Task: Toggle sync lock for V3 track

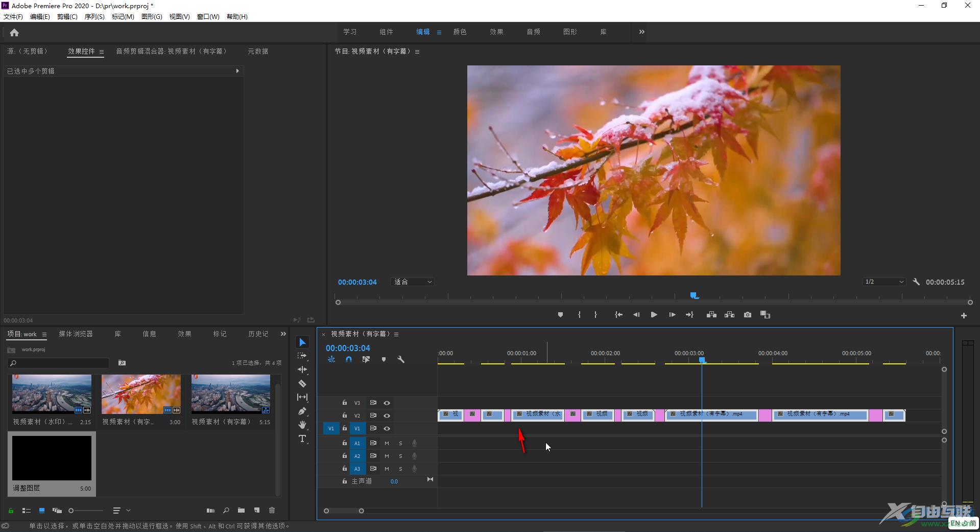Action: 373,403
